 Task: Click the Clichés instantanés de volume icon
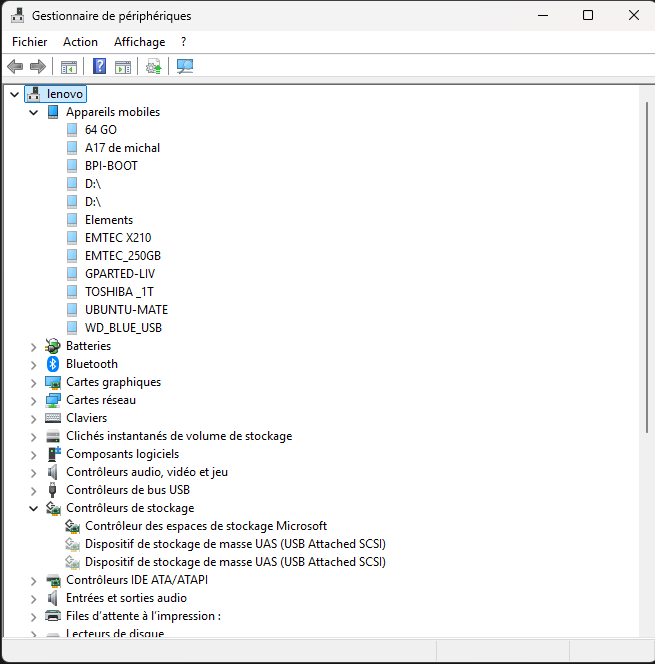(53, 436)
